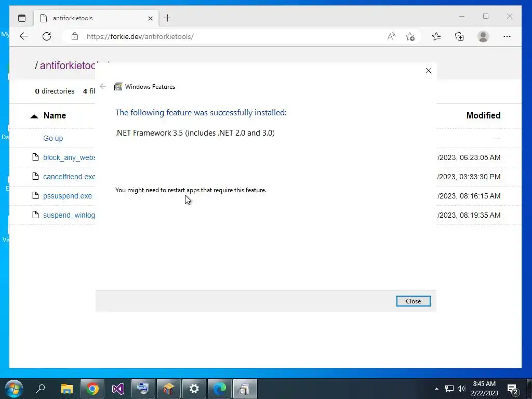Click file icon beside pssuspend.exe
The height and width of the screenshot is (399, 532).
pos(35,195)
